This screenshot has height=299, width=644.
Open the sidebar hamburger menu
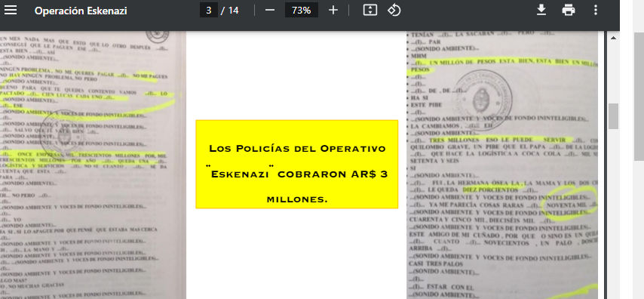tap(11, 11)
